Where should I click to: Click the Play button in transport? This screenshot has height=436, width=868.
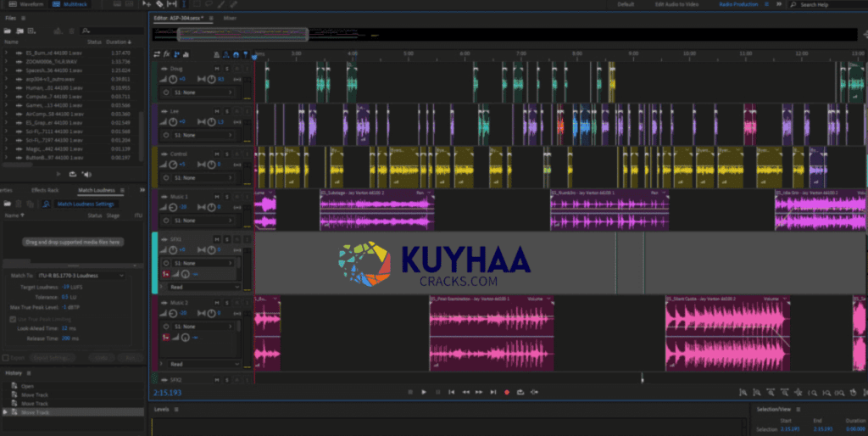point(424,392)
